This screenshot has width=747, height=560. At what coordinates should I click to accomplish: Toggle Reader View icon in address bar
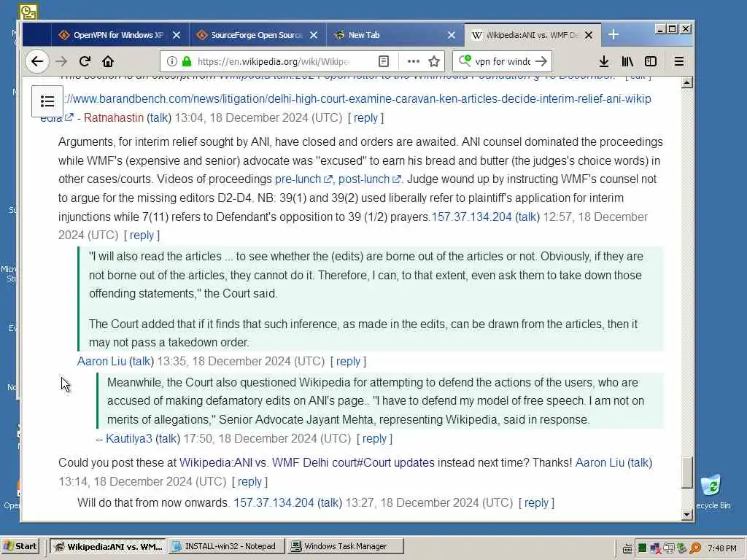pyautogui.click(x=384, y=61)
